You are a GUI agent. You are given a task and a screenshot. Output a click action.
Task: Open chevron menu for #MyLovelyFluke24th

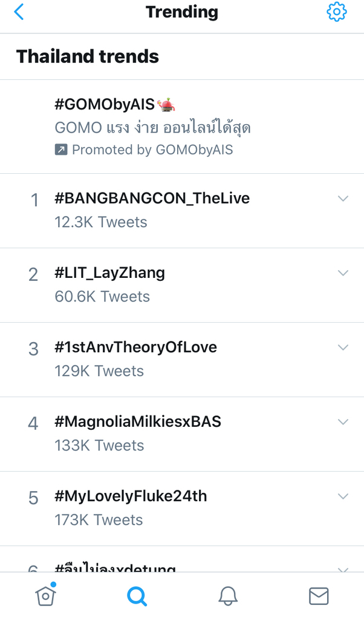point(343,496)
